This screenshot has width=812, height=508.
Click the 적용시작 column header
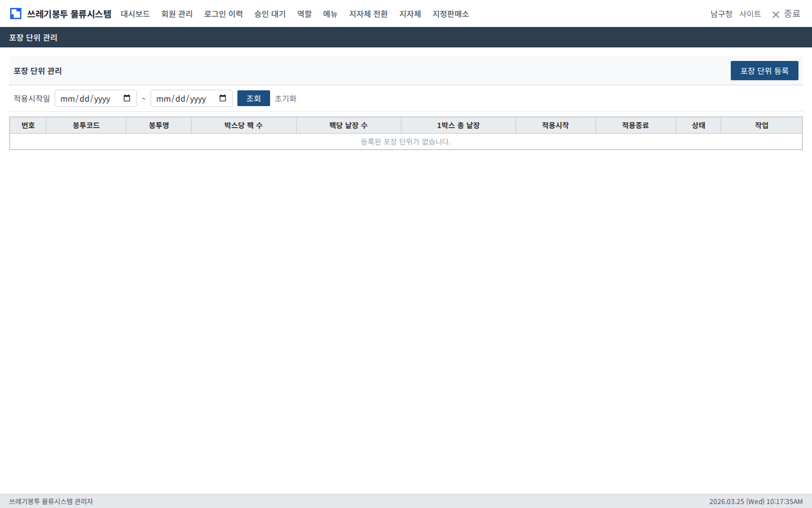(555, 125)
